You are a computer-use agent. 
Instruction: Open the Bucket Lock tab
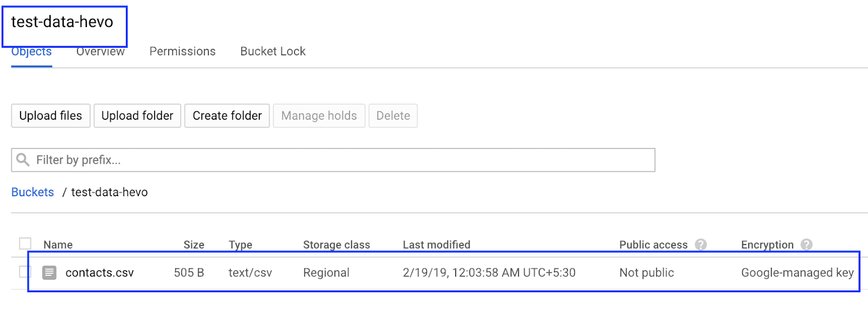(272, 51)
